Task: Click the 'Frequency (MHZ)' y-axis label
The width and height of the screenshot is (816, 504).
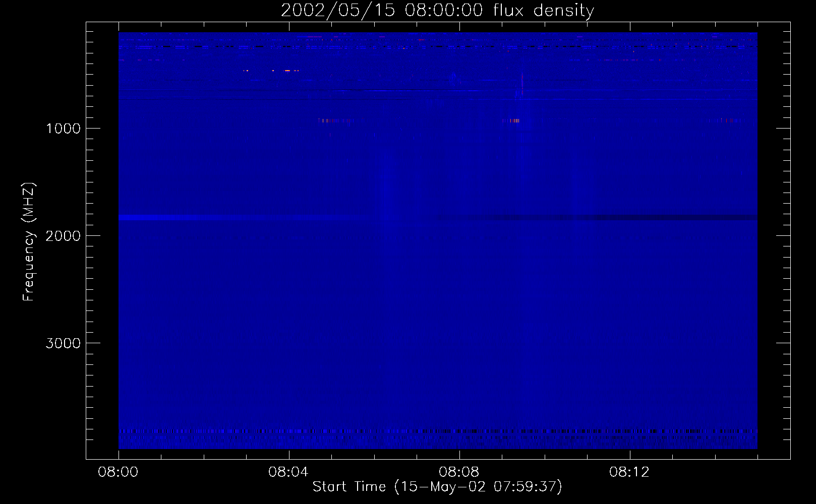Action: 29,242
